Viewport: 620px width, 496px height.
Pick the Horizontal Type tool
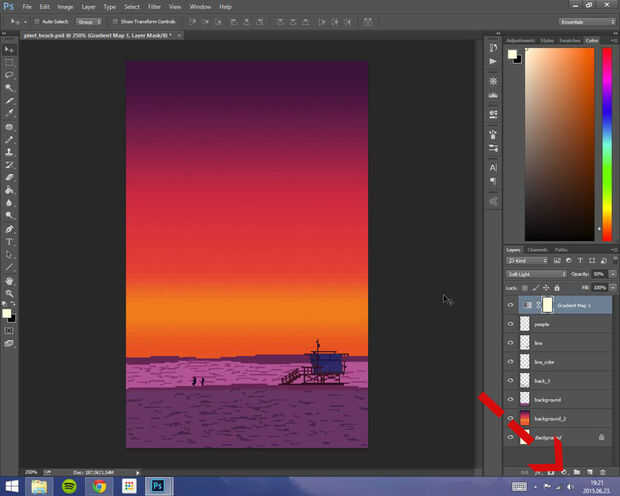10,242
